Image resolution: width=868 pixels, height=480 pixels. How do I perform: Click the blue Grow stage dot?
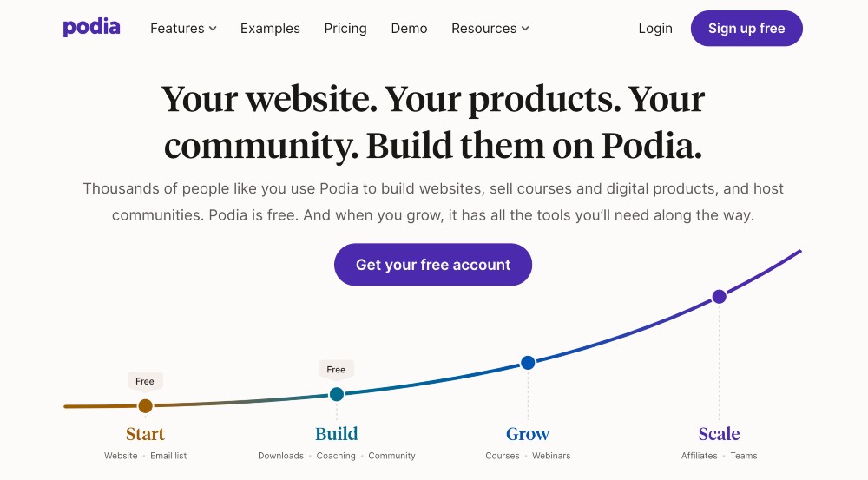pyautogui.click(x=528, y=362)
